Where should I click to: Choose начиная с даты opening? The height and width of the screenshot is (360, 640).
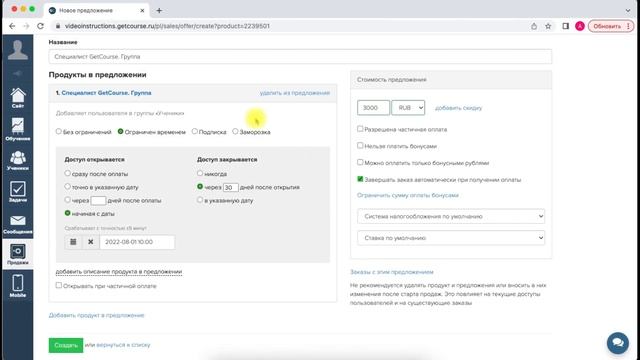point(67,213)
